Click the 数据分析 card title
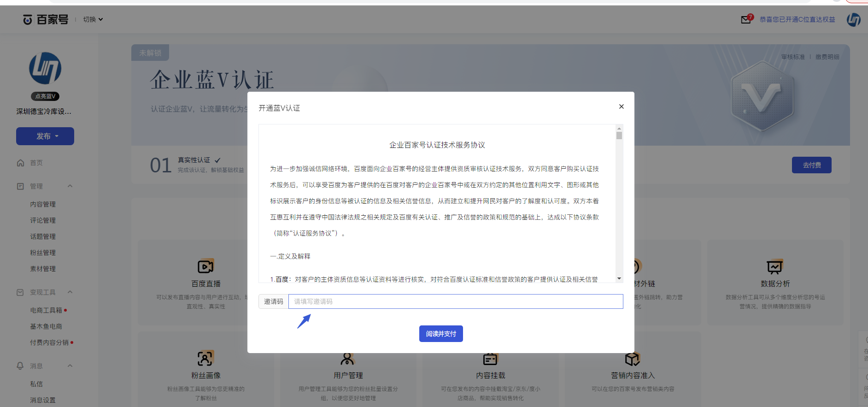 coord(775,283)
